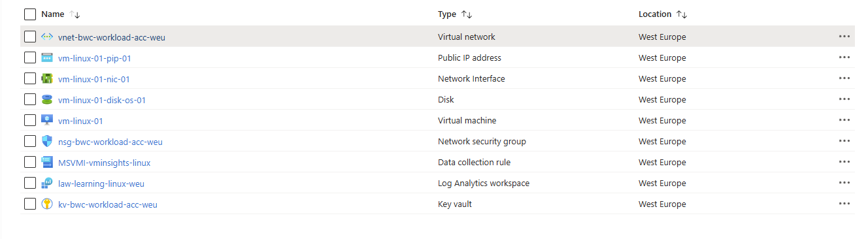The height and width of the screenshot is (239, 868).
Task: Sort the list by the Name column arrows
Action: (x=75, y=14)
